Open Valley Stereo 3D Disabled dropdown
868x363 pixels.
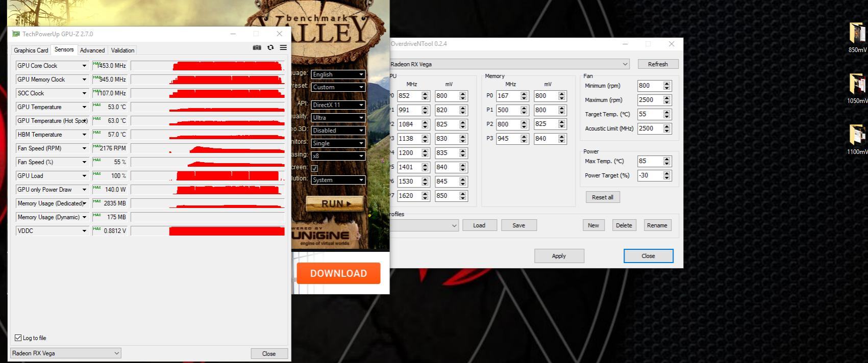click(x=338, y=131)
